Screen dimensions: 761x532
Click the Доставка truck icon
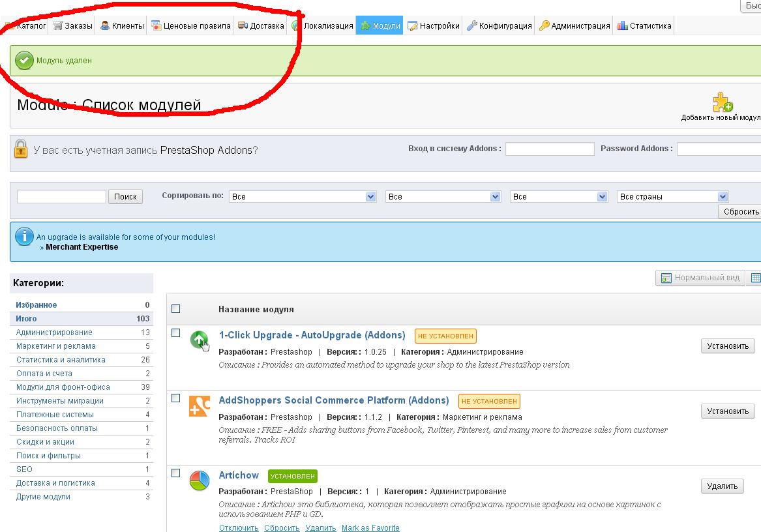243,25
